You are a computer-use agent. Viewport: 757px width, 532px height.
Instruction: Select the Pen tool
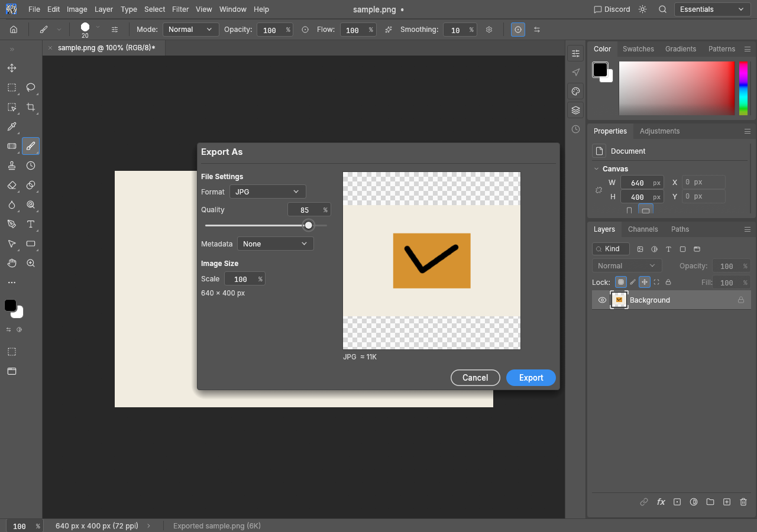coord(12,224)
